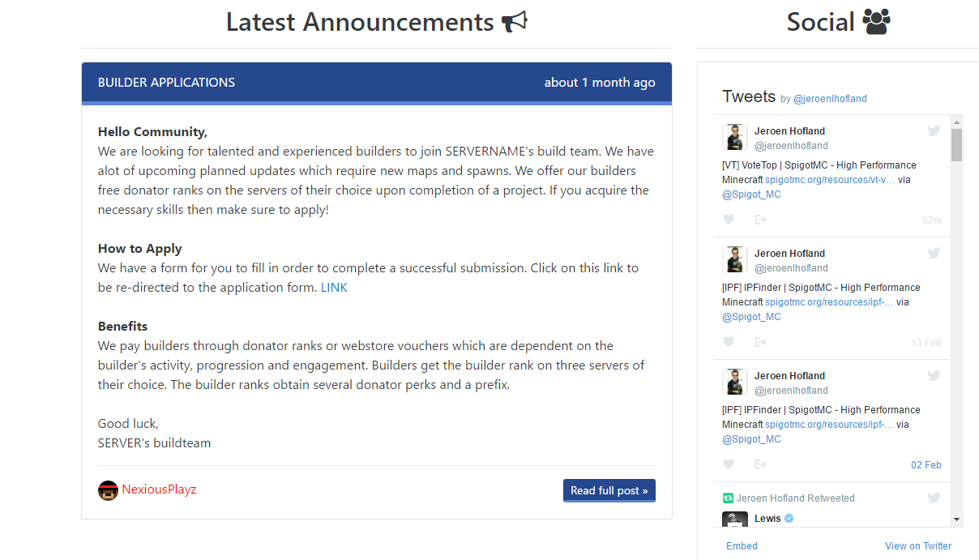Open the 02 Feb tweet date link
This screenshot has width=979, height=560.
[x=926, y=465]
